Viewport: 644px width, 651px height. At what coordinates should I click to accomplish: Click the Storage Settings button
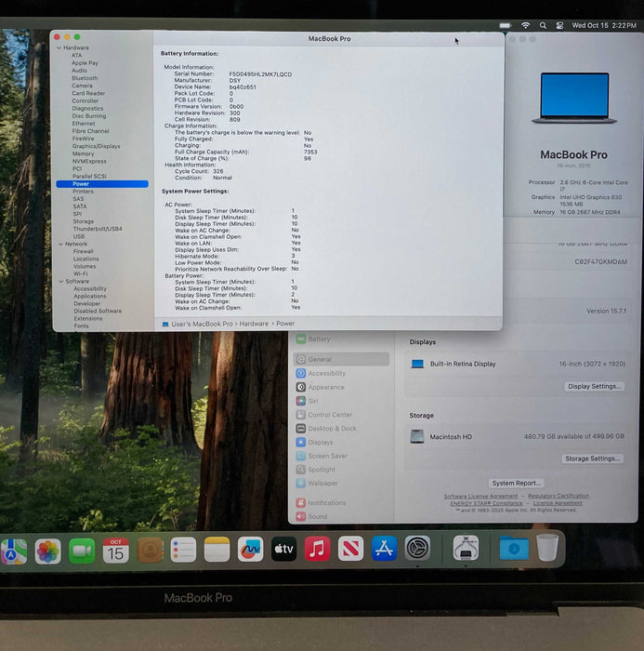pos(592,458)
